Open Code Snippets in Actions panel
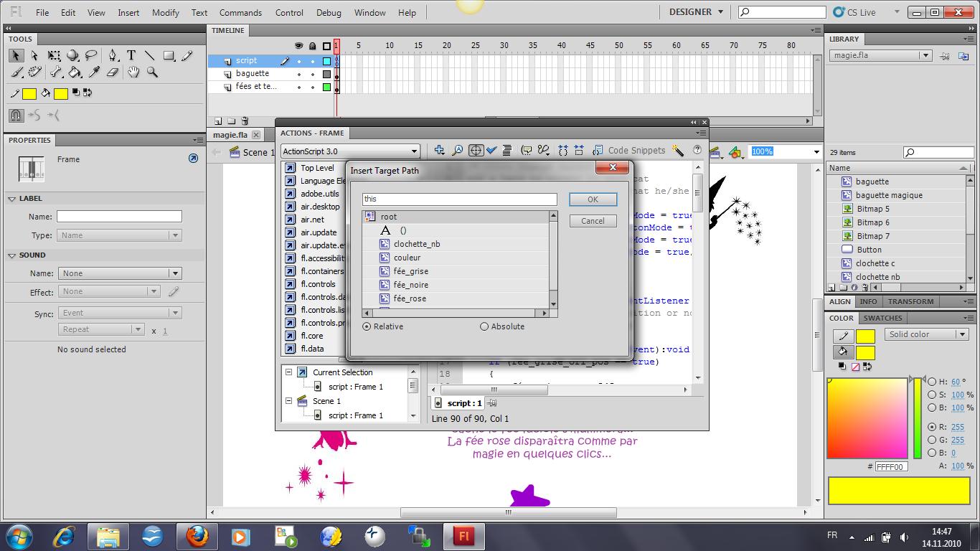This screenshot has width=980, height=551. 629,151
